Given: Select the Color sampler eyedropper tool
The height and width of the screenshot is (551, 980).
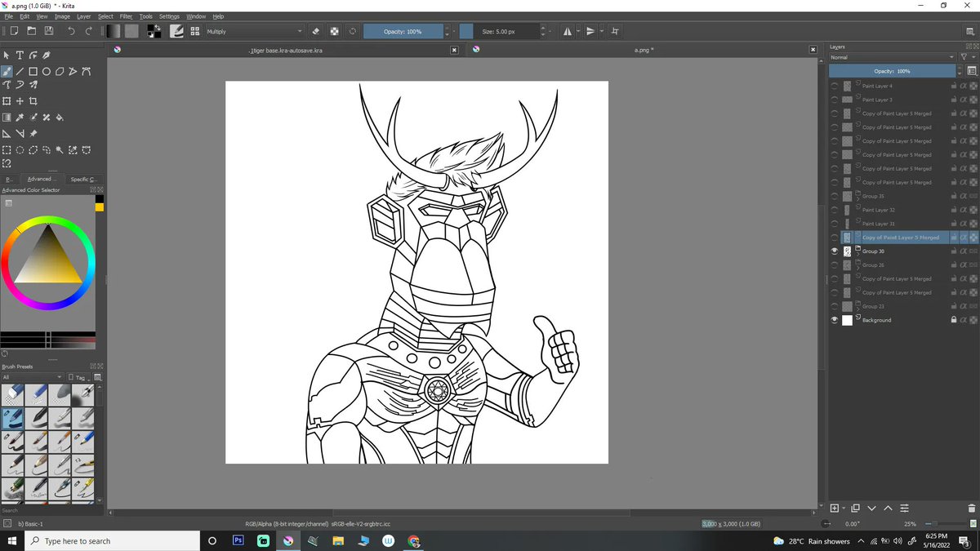Looking at the screenshot, I should pos(20,118).
